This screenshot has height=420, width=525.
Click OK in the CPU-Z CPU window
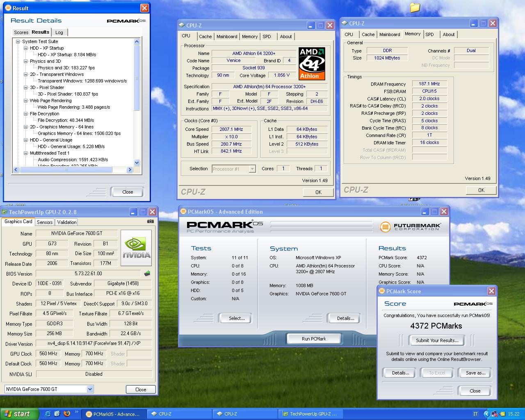click(x=318, y=192)
